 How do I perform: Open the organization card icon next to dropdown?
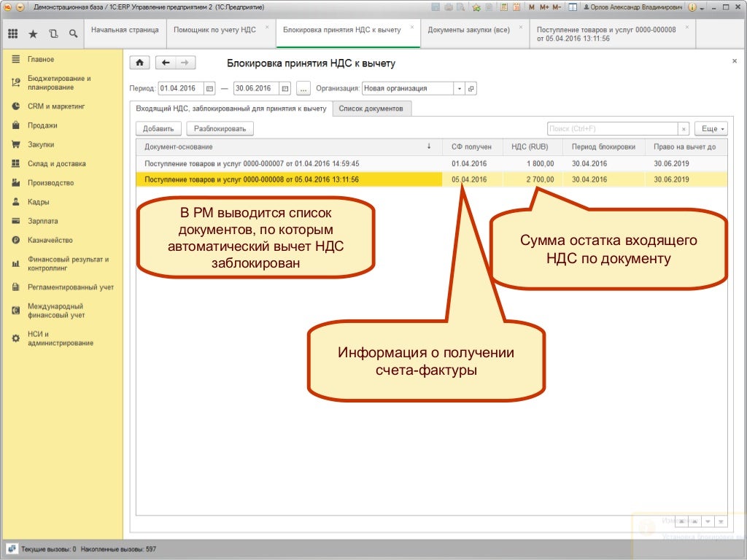click(x=471, y=89)
